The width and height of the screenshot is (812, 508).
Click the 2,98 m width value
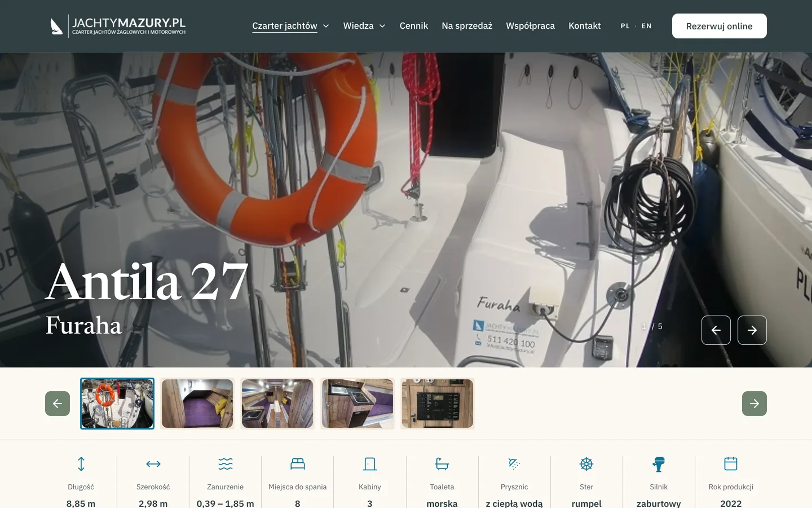coord(153,503)
